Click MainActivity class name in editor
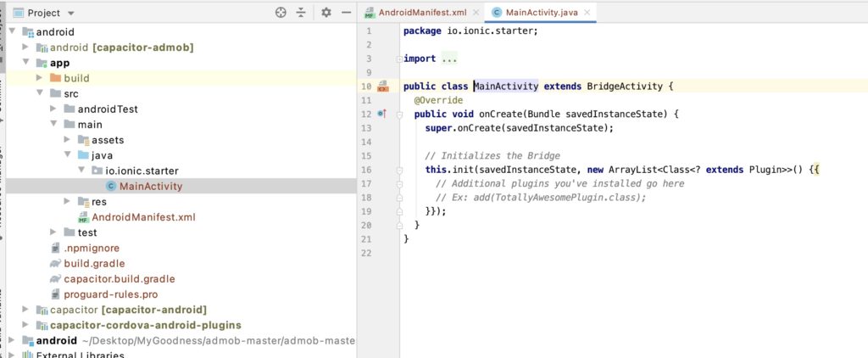 coord(507,87)
